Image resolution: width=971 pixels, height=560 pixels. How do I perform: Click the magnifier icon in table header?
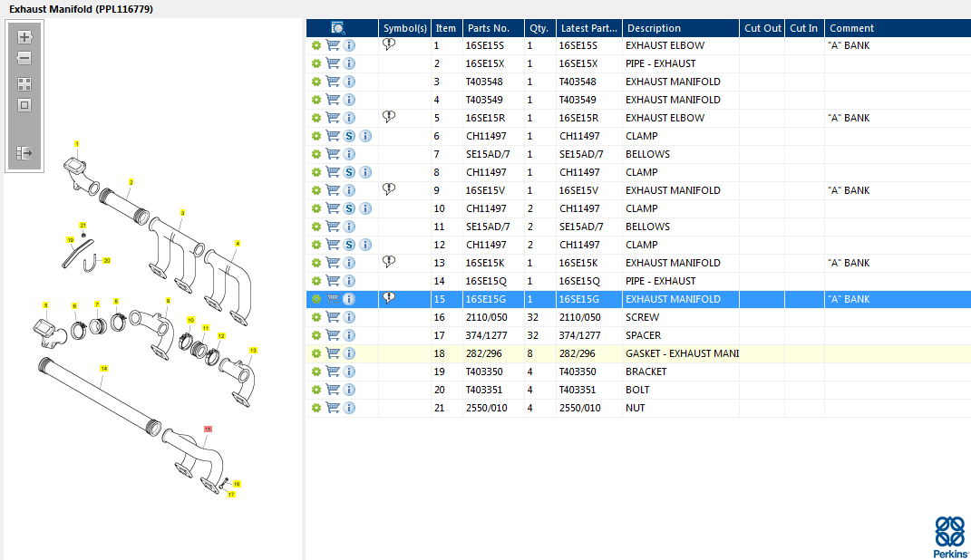[338, 28]
